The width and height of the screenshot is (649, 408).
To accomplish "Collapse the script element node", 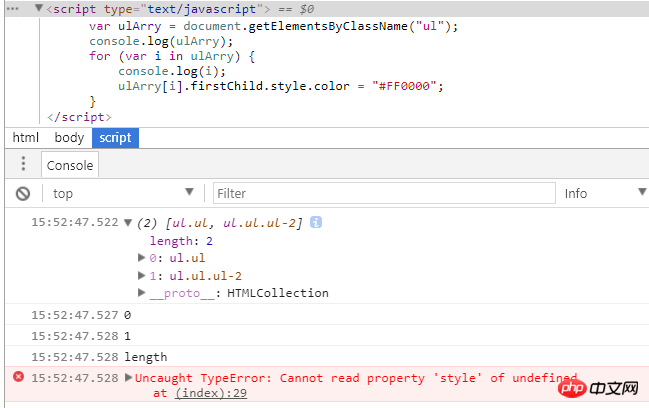I will pos(38,8).
